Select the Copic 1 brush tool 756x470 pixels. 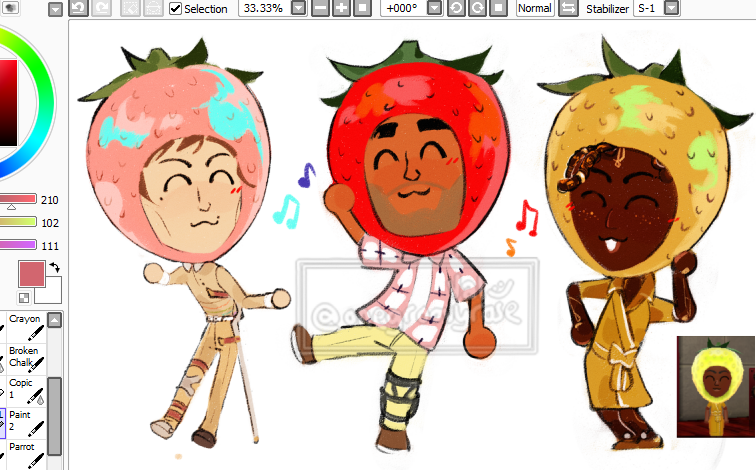26,390
